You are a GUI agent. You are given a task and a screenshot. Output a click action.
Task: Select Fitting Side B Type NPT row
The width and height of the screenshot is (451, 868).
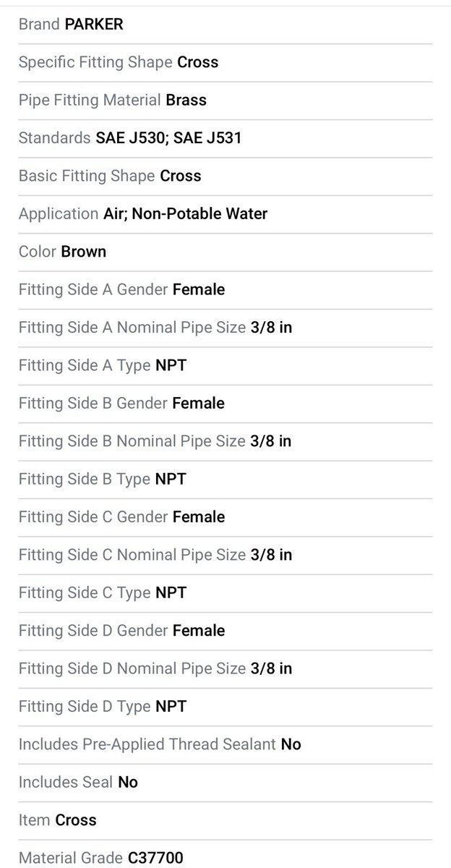(x=225, y=479)
